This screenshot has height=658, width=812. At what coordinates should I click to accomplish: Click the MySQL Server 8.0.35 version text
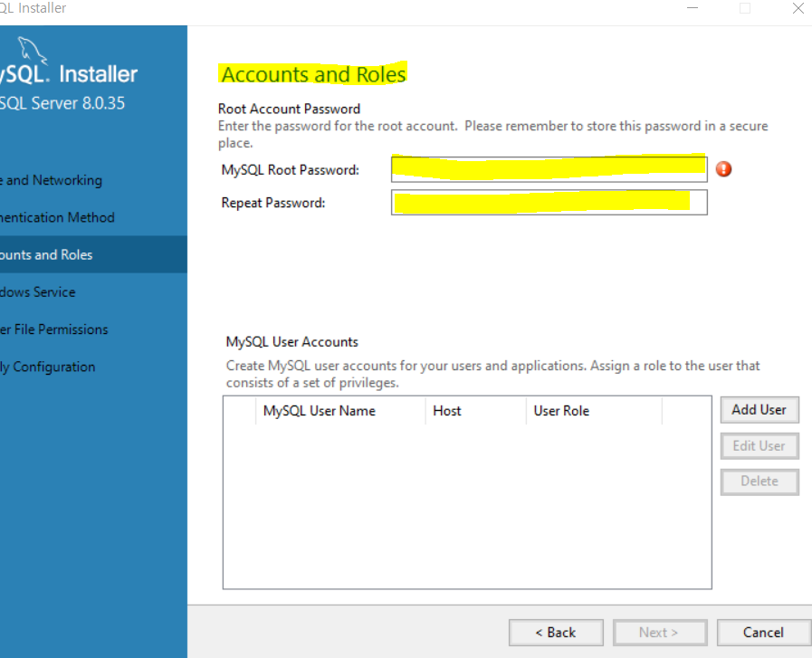pyautogui.click(x=62, y=103)
